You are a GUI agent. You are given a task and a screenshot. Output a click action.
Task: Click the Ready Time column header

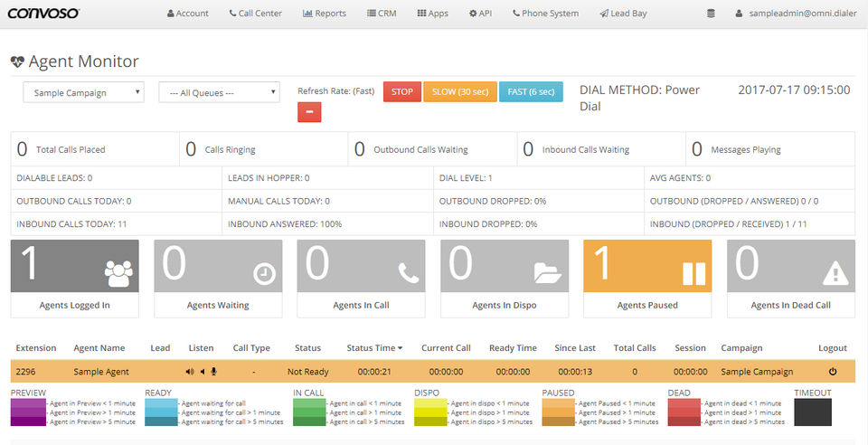tap(513, 348)
